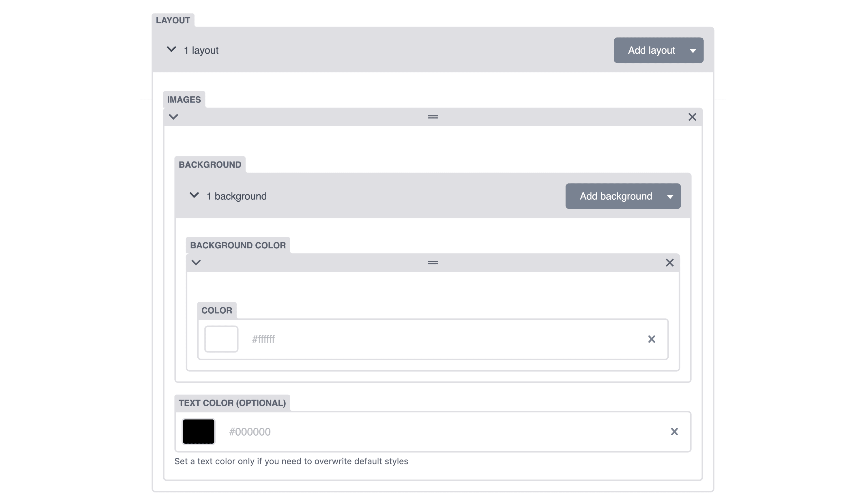The image size is (866, 504).
Task: Remove the Images item with X
Action: coord(692,117)
